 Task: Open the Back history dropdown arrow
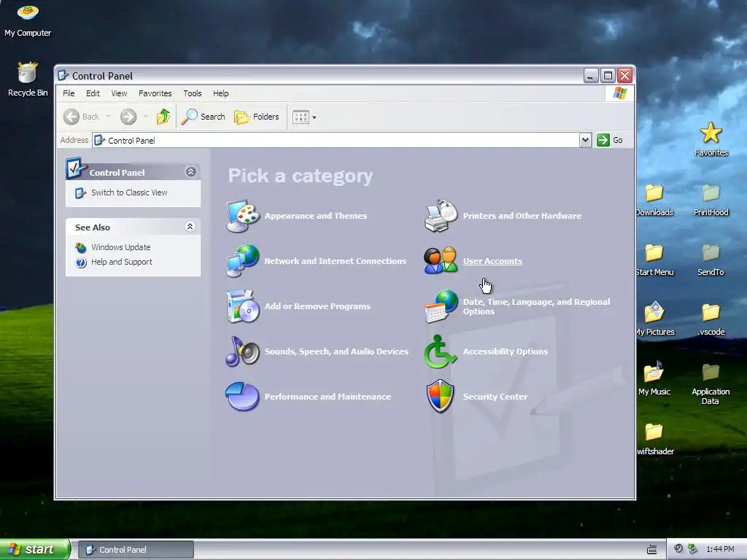(109, 117)
